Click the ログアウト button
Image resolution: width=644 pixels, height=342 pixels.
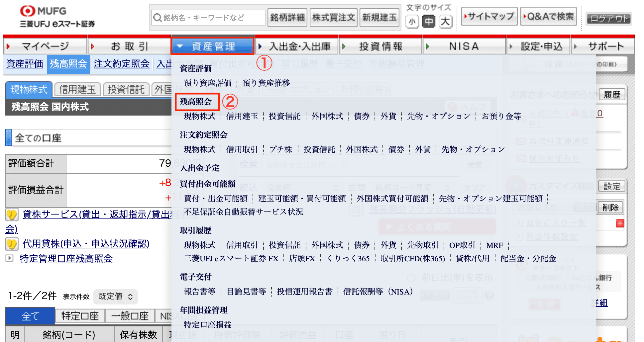coord(608,19)
